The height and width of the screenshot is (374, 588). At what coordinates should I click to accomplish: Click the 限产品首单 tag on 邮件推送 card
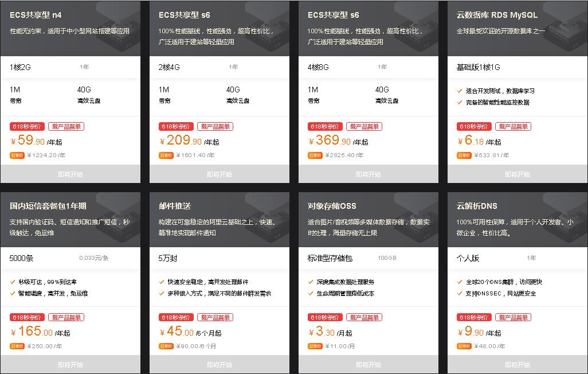(x=215, y=317)
